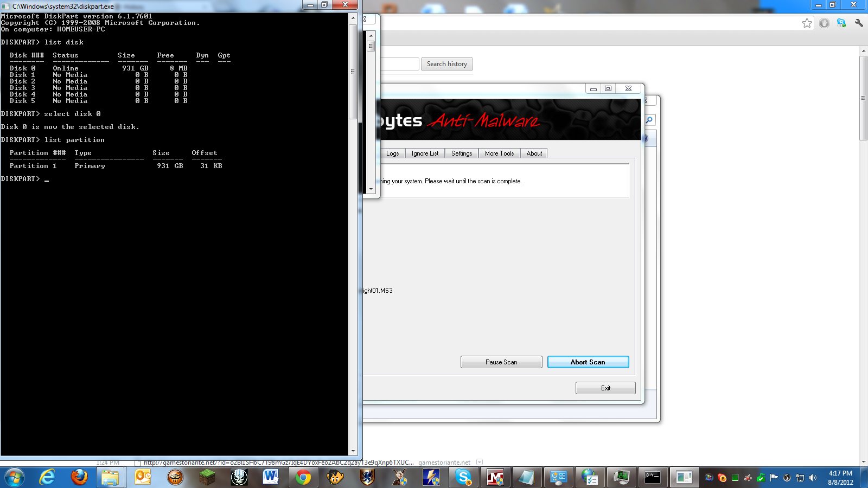Click the magnifier search icon behind Malwarebytes window
Viewport: 868px width, 488px height.
click(649, 120)
